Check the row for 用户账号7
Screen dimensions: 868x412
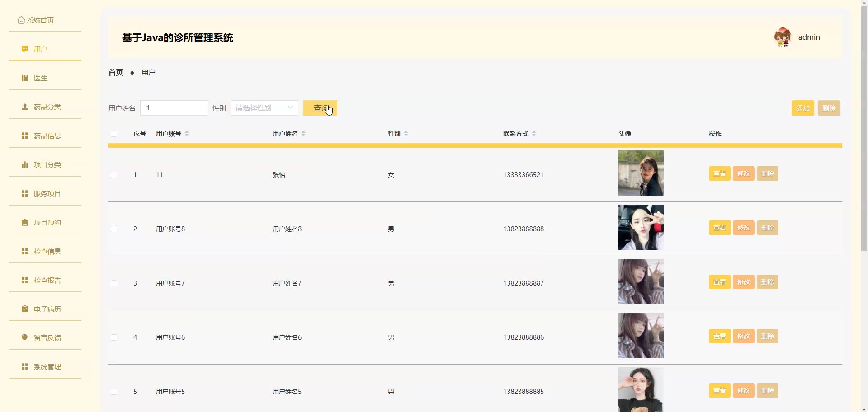point(114,283)
